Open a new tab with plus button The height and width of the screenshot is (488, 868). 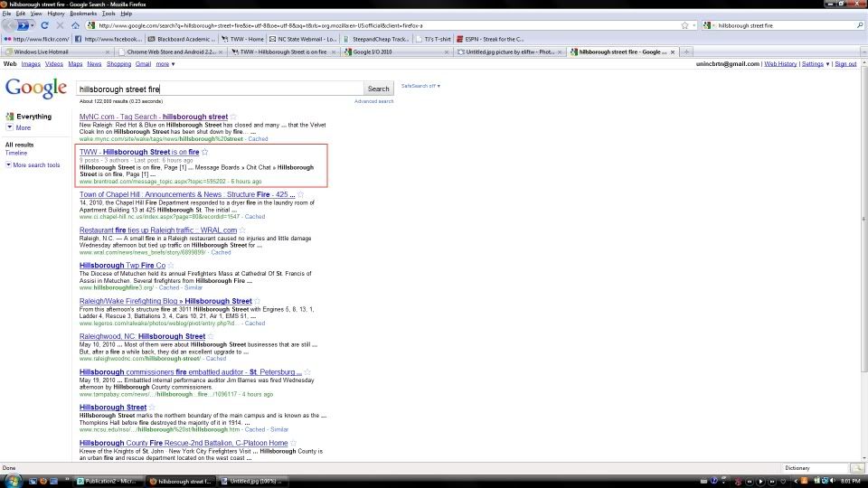[x=686, y=52]
